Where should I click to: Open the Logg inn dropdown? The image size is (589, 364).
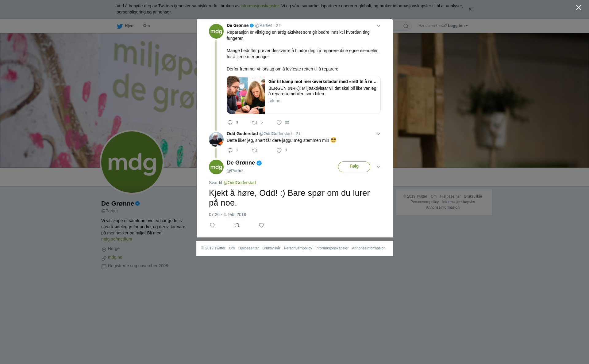coord(458,26)
